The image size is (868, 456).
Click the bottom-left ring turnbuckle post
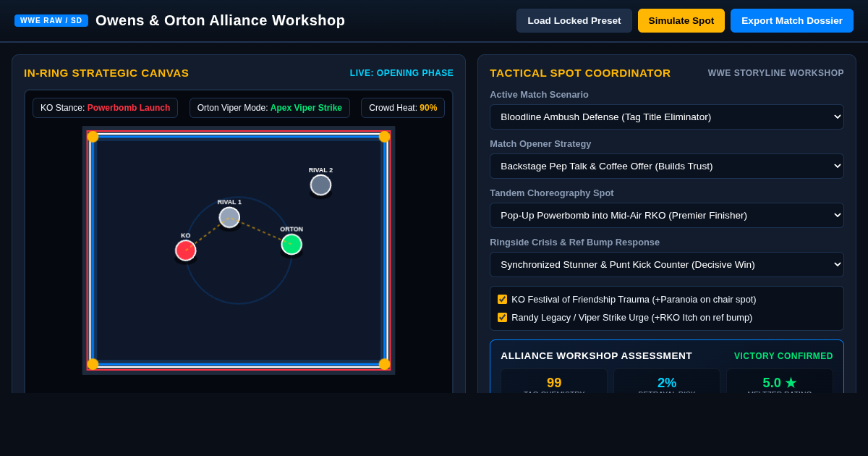(93, 364)
